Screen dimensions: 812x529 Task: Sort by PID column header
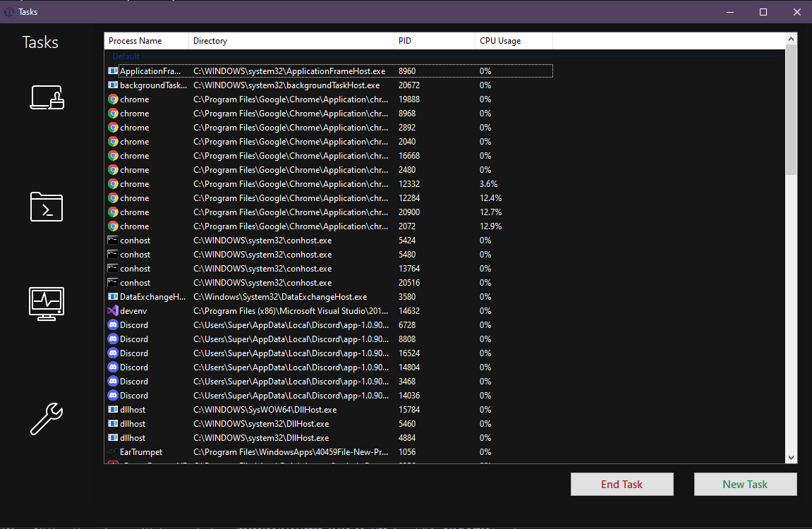point(435,41)
